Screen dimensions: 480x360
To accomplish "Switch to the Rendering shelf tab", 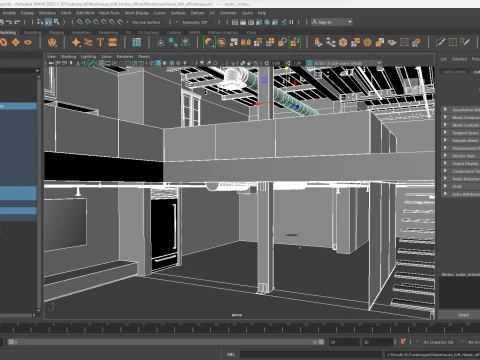I will [108, 33].
